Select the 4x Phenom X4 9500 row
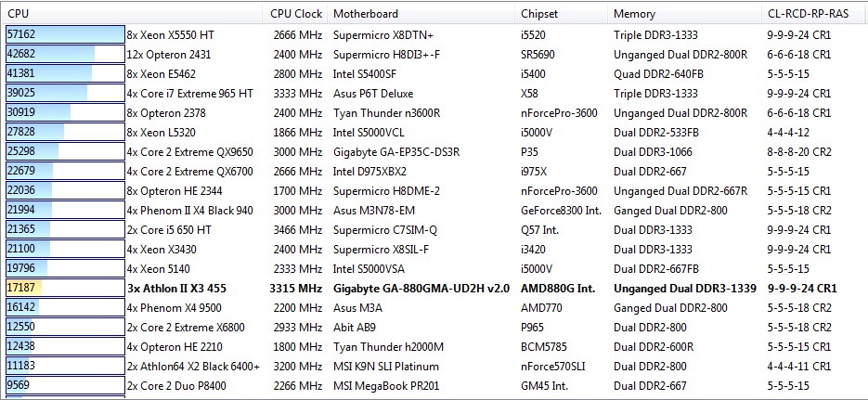 174,307
